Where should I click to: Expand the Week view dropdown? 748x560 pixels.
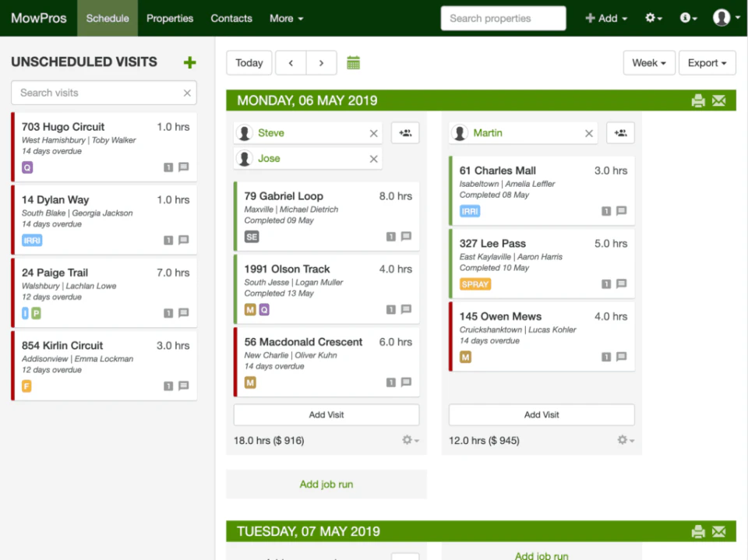(648, 63)
